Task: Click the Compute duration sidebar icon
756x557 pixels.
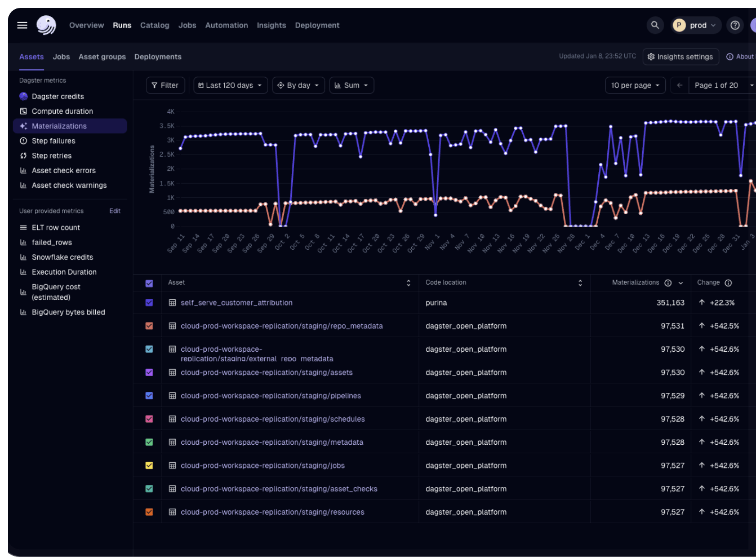Action: point(24,111)
